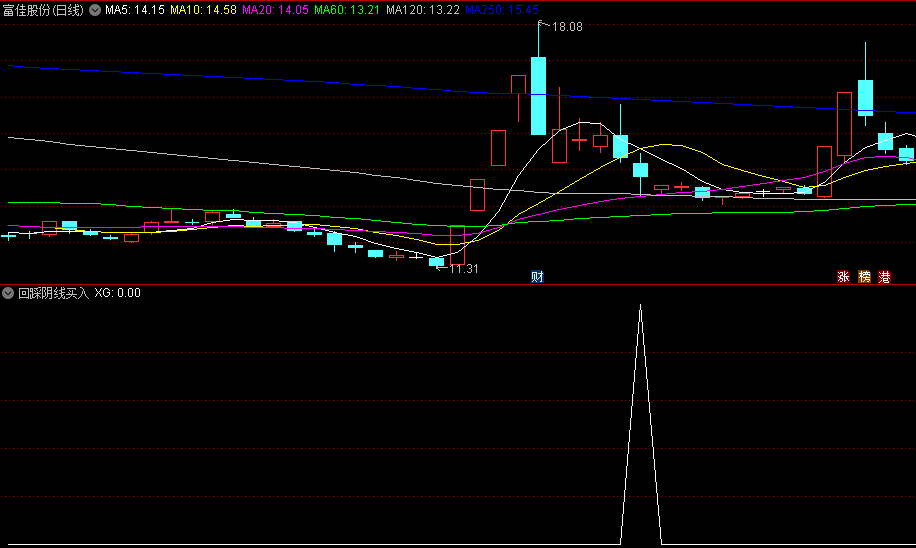
Task: Click the 回踩阴线买入 indicator name
Action: point(53,293)
